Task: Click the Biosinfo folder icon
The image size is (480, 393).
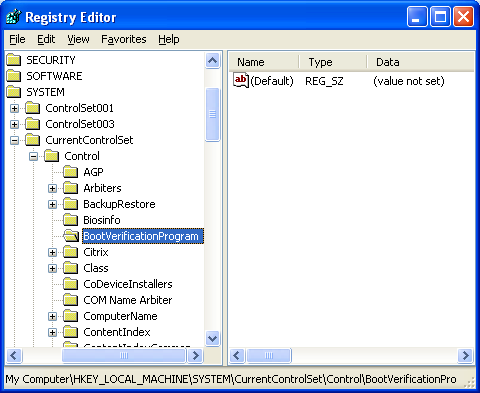Action: click(71, 220)
